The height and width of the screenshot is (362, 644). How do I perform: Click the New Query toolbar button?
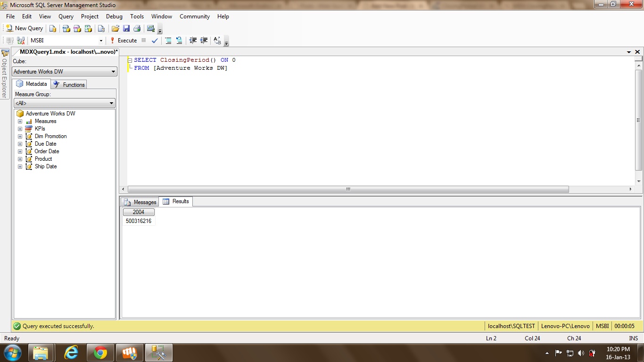25,28
